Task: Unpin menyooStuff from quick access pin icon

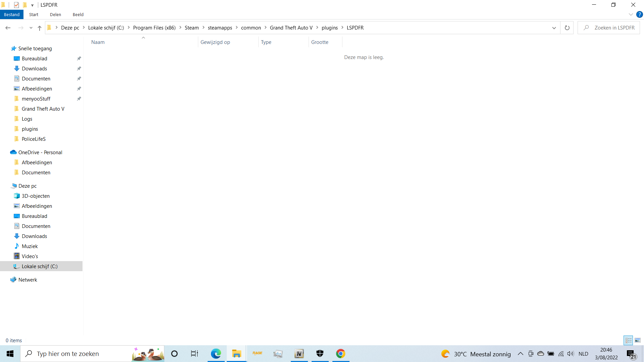Action: [79, 99]
